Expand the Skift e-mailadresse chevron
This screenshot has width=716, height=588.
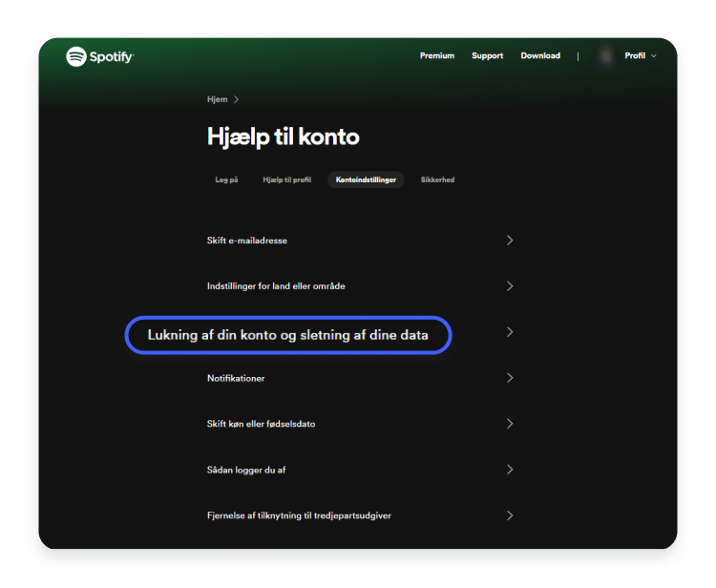510,241
